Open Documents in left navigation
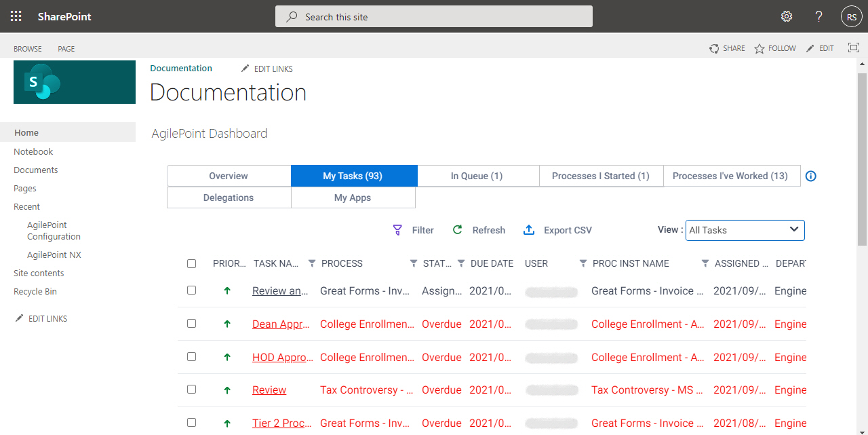868x435 pixels. 36,170
